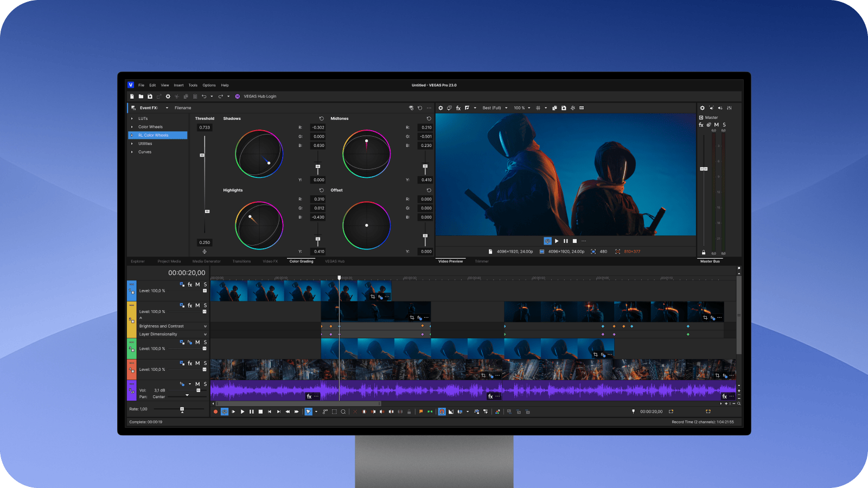Image resolution: width=868 pixels, height=488 pixels.
Task: Solo the blue video track 1
Action: 205,285
